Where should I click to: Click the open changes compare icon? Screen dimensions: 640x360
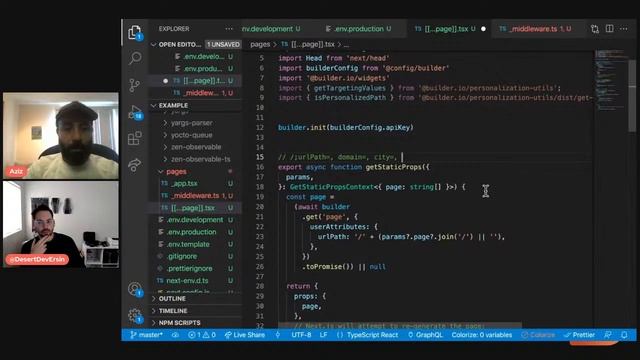coord(595,29)
